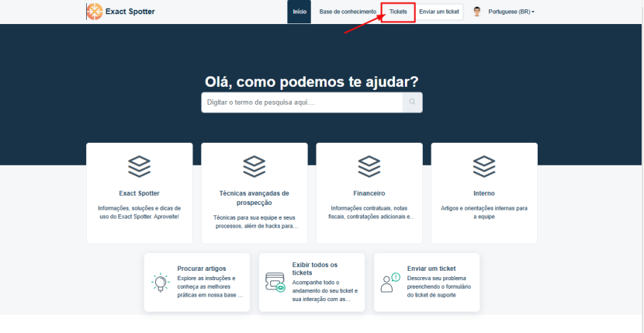Open Base de conhecimento in navigation
This screenshot has height=333, width=644.
[348, 12]
